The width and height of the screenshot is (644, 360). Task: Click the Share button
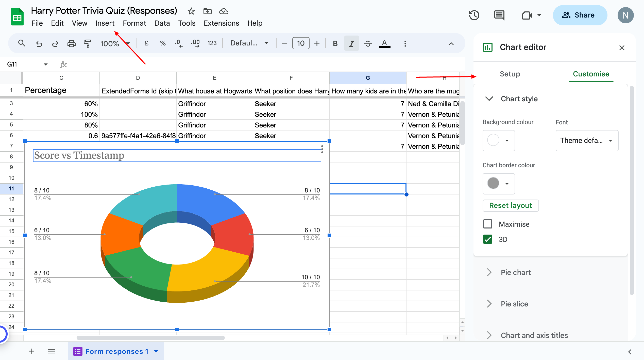tap(580, 15)
